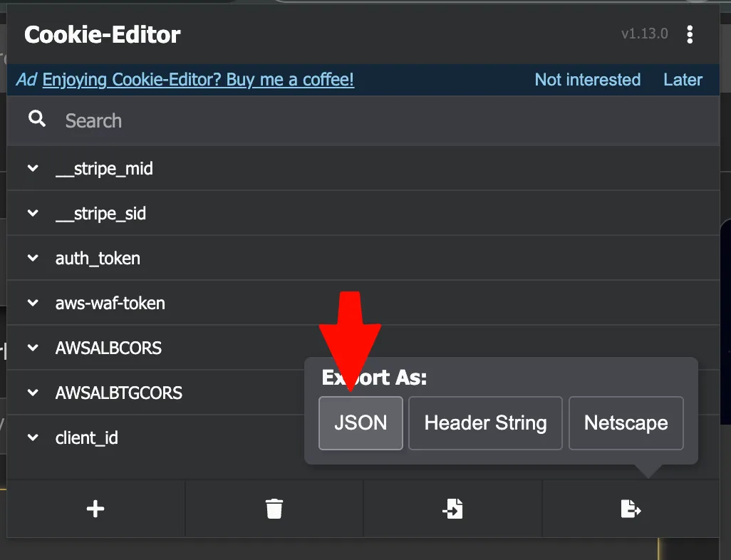Open the import cookies icon
Screen dimensions: 731x560
click(x=452, y=509)
